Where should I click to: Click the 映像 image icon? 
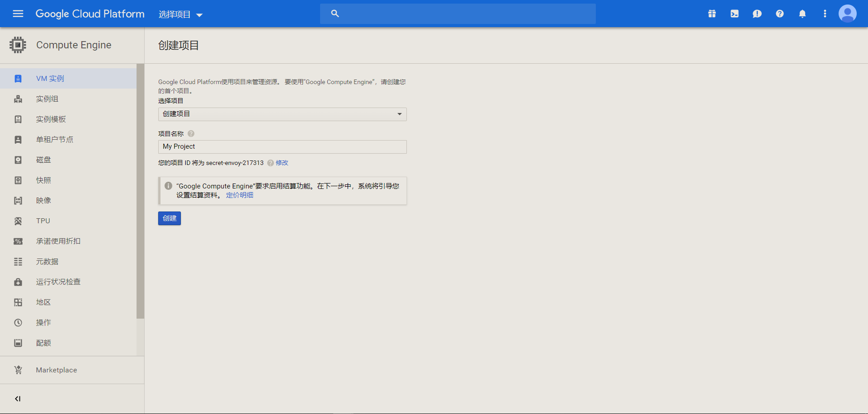18,201
